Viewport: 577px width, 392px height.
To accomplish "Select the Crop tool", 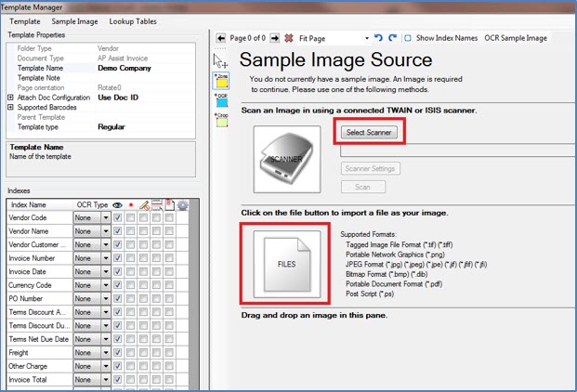I will (221, 122).
